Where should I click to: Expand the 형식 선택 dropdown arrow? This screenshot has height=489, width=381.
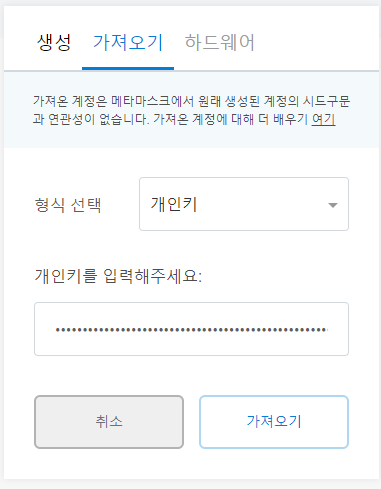pos(333,205)
